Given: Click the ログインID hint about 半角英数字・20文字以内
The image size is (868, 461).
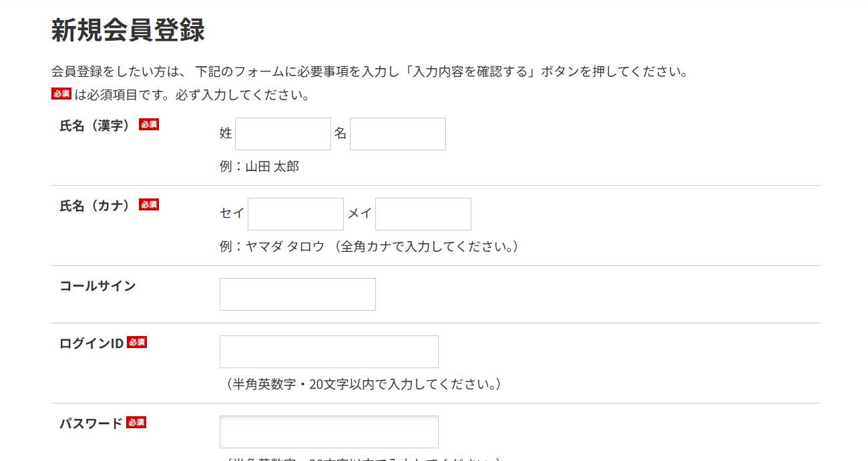Looking at the screenshot, I should [x=361, y=385].
